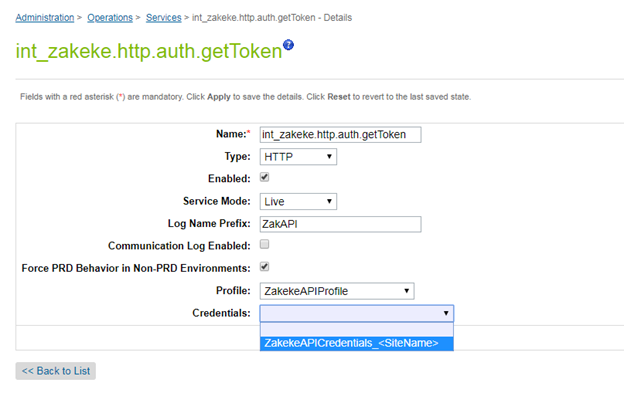Click the green int_zakeke.http.auth.getToken heading
This screenshot has width=624, height=420.
click(x=149, y=51)
